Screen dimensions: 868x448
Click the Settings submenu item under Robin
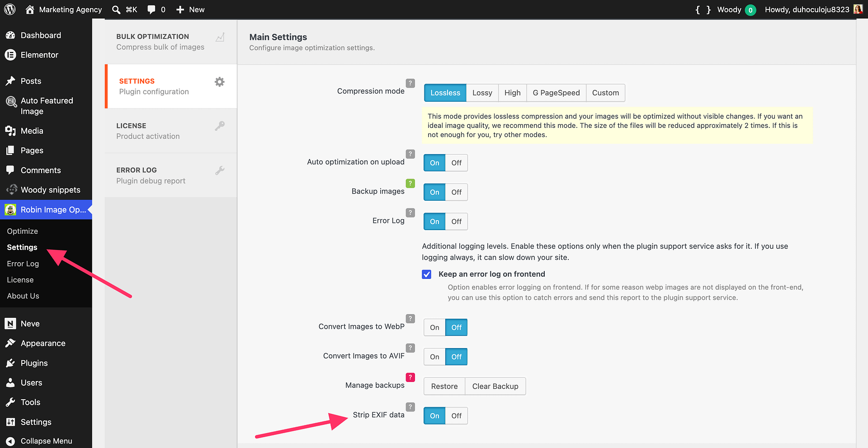pos(22,247)
